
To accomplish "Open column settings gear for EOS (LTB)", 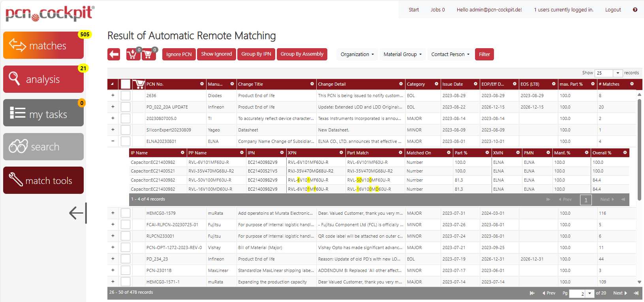I will [554, 84].
